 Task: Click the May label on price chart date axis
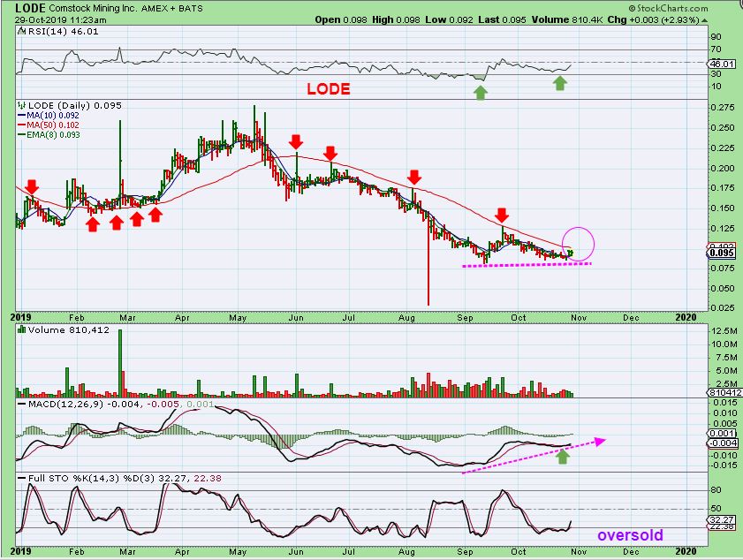238,318
